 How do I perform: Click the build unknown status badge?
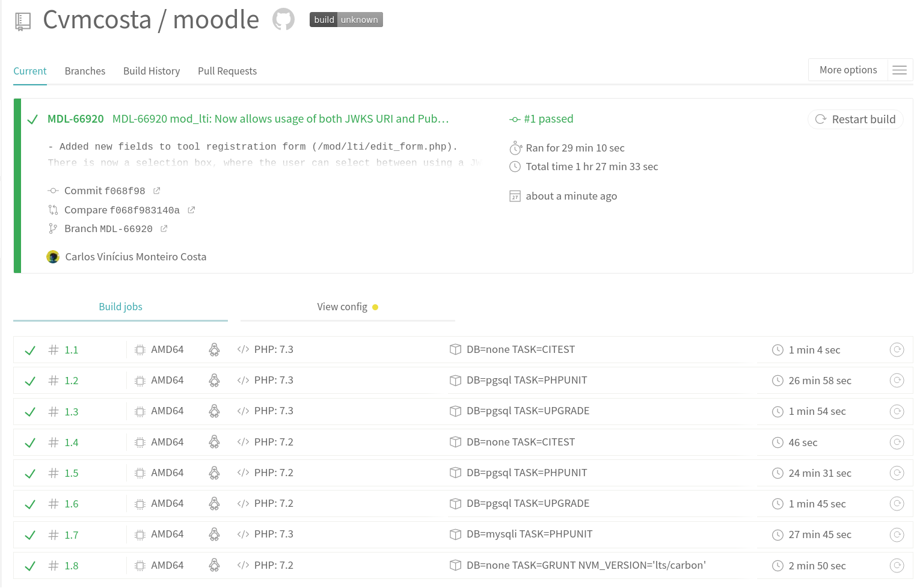tap(346, 20)
